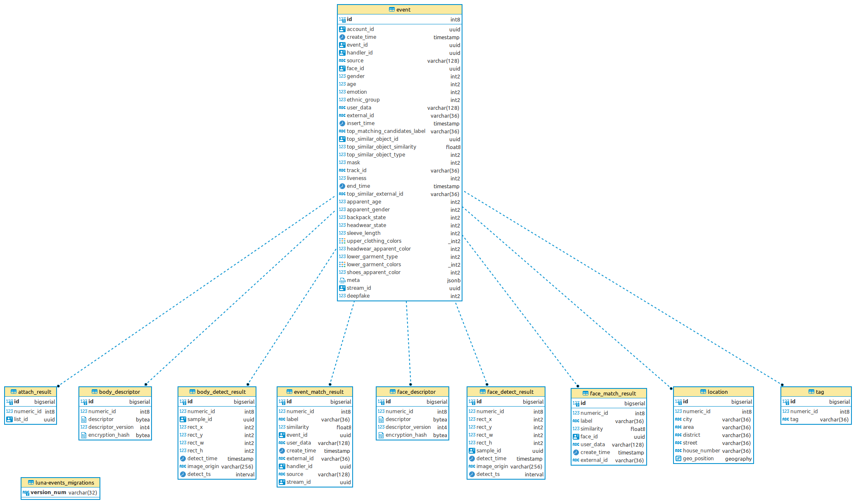Click the primary key icon of event id
Image resolution: width=856 pixels, height=504 pixels.
[x=342, y=19]
